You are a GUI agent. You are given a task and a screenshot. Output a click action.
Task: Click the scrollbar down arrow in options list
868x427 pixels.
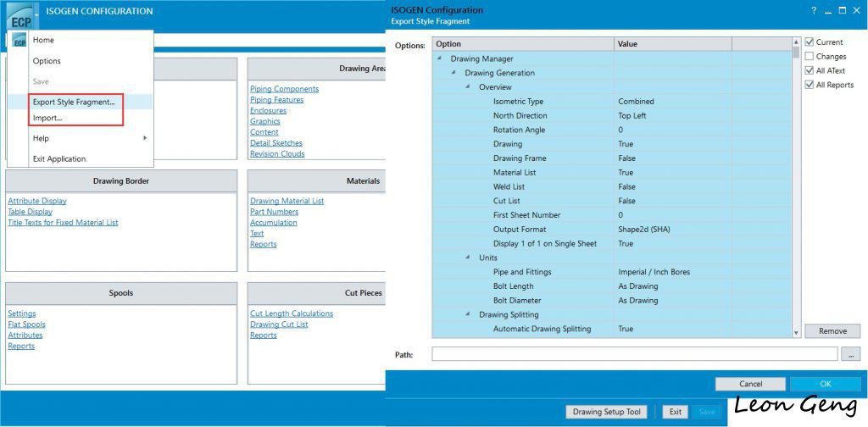click(x=796, y=334)
